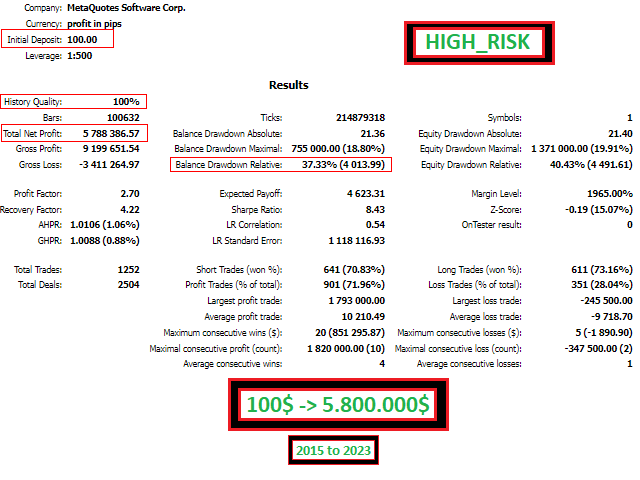Click the Initial Deposit value 100.00

point(82,40)
